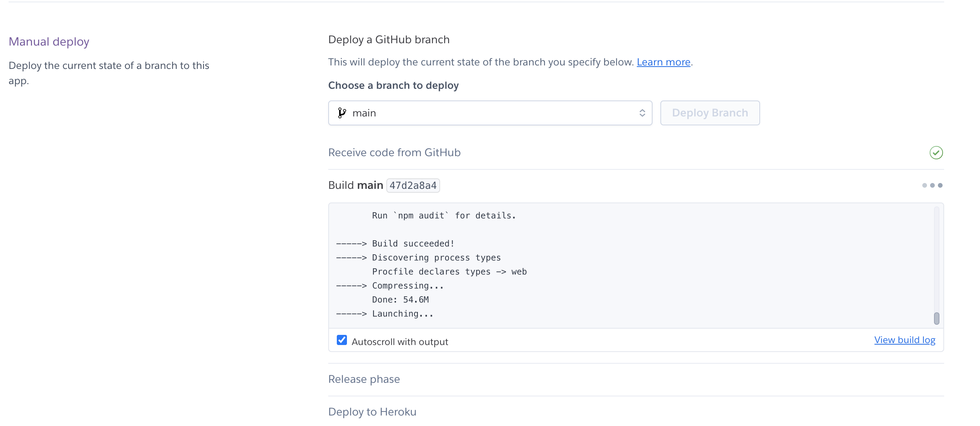Click the Receive code from GitHub step
This screenshot has width=980, height=426.
394,153
